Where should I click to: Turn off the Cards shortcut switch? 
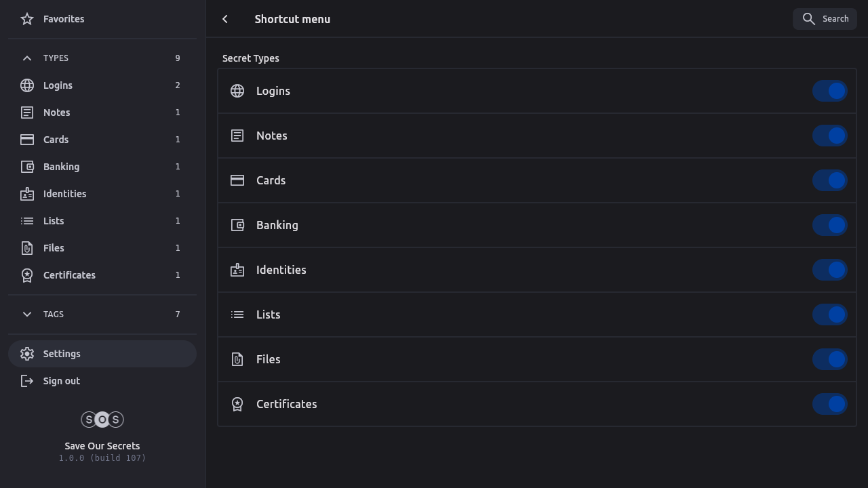(829, 180)
